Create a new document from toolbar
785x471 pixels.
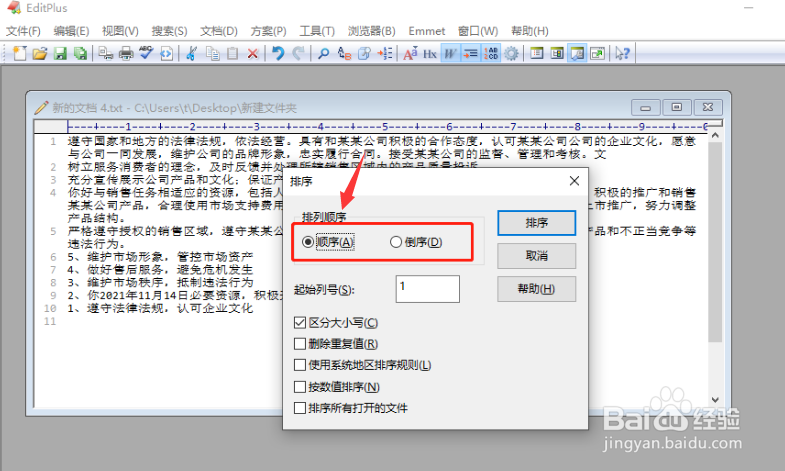[20, 53]
